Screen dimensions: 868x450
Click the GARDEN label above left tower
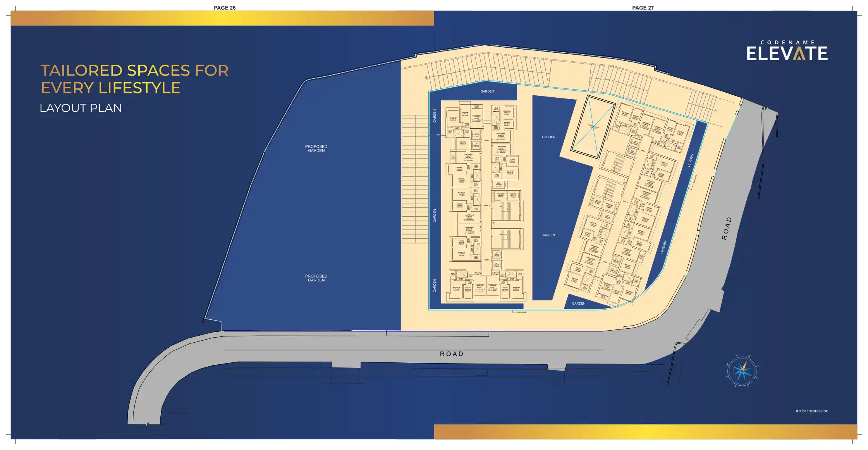tap(487, 91)
